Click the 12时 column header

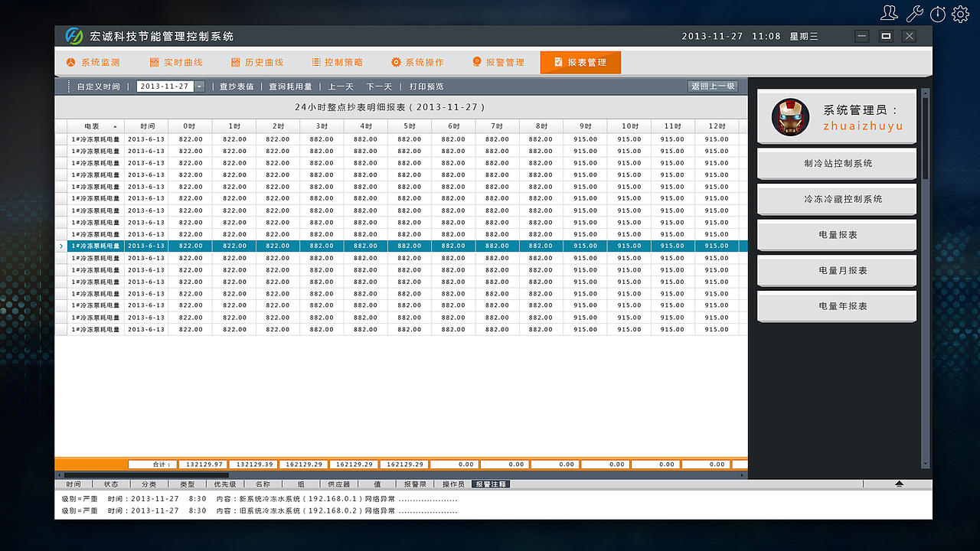[x=717, y=126]
